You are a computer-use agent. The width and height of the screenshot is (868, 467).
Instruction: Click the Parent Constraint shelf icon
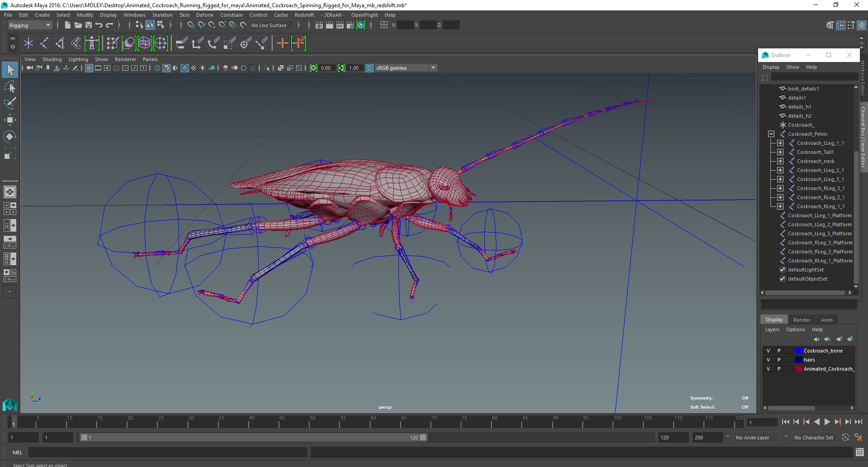click(182, 43)
